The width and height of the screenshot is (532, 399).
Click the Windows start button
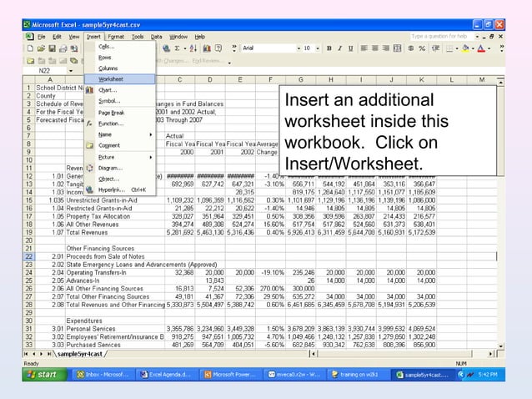pyautogui.click(x=44, y=374)
